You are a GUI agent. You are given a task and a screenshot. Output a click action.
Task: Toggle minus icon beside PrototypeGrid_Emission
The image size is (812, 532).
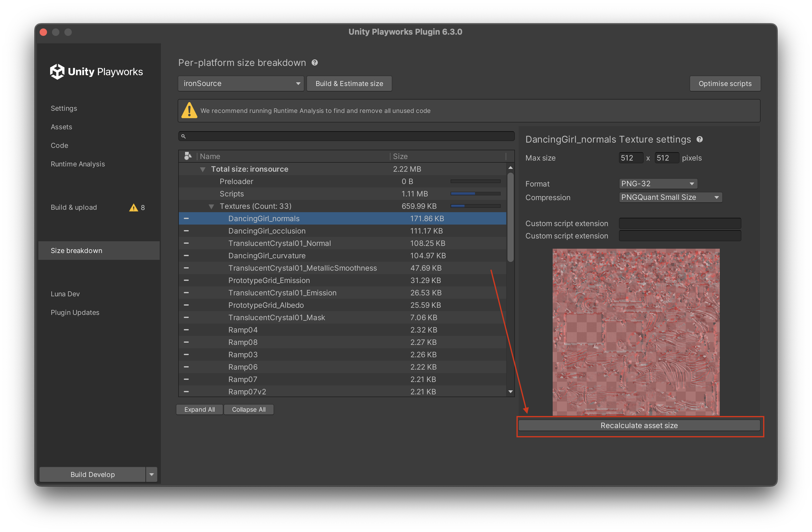pyautogui.click(x=186, y=280)
